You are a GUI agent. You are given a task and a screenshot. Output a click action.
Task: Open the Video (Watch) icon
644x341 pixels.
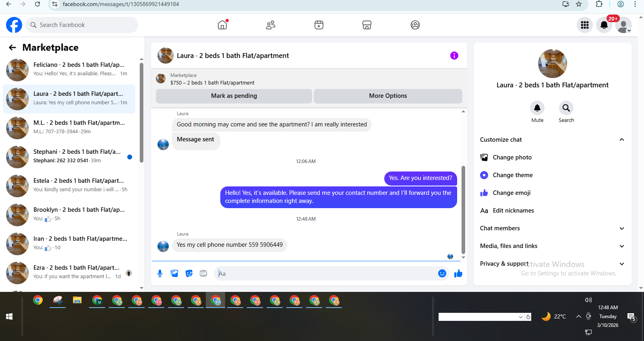[x=319, y=25]
